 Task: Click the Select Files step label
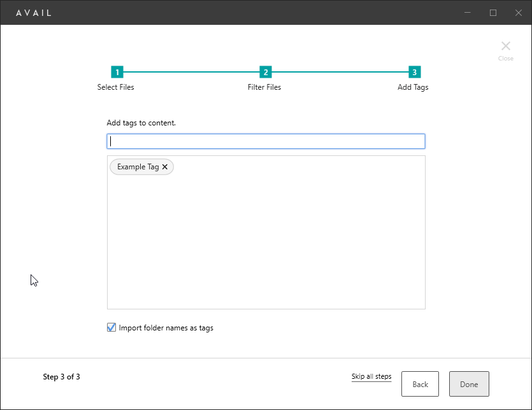[x=116, y=87]
